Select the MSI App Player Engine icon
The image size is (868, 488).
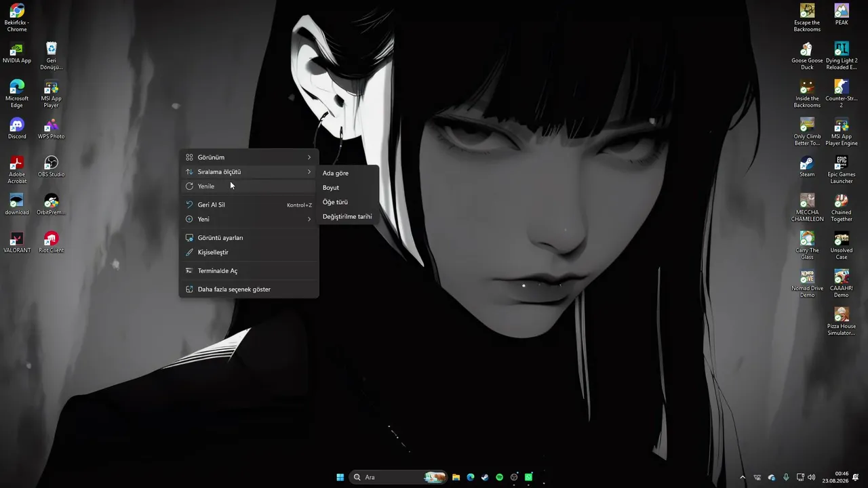point(842,131)
